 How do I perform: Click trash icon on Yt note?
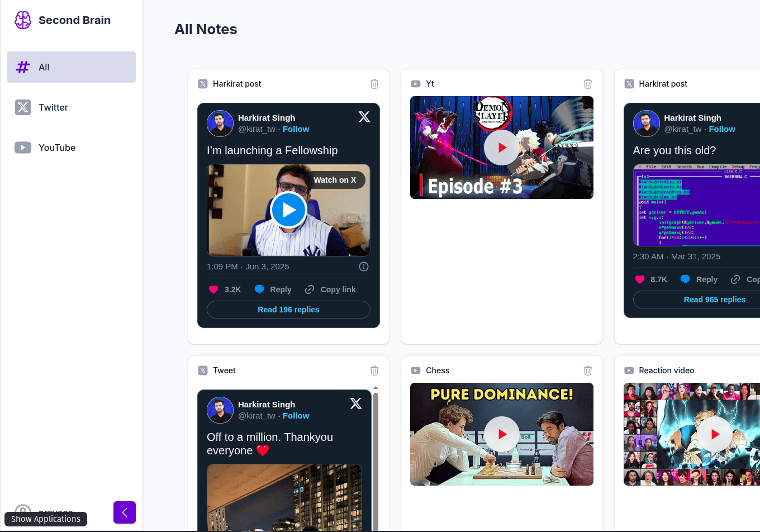(x=588, y=84)
